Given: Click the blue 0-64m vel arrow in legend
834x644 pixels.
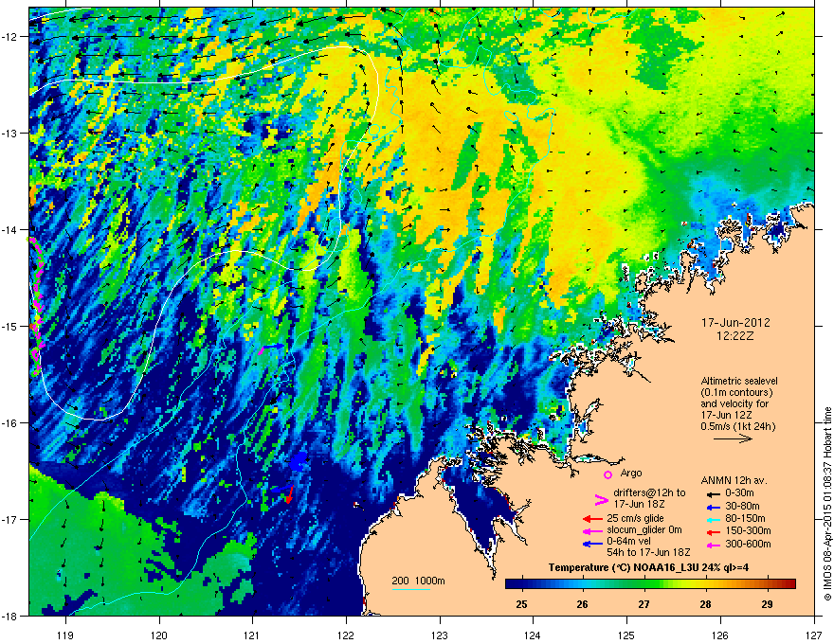Looking at the screenshot, I should [x=592, y=544].
